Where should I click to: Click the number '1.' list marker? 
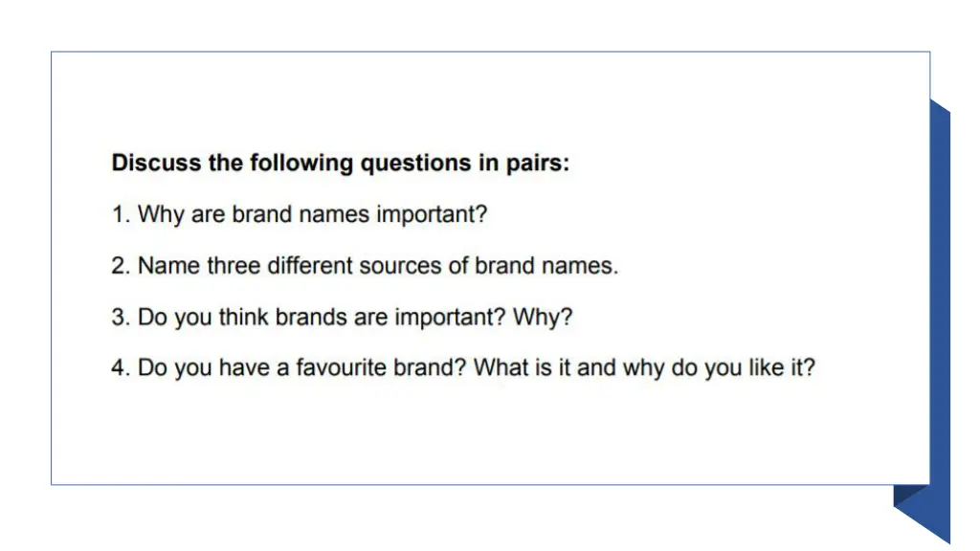pos(121,214)
